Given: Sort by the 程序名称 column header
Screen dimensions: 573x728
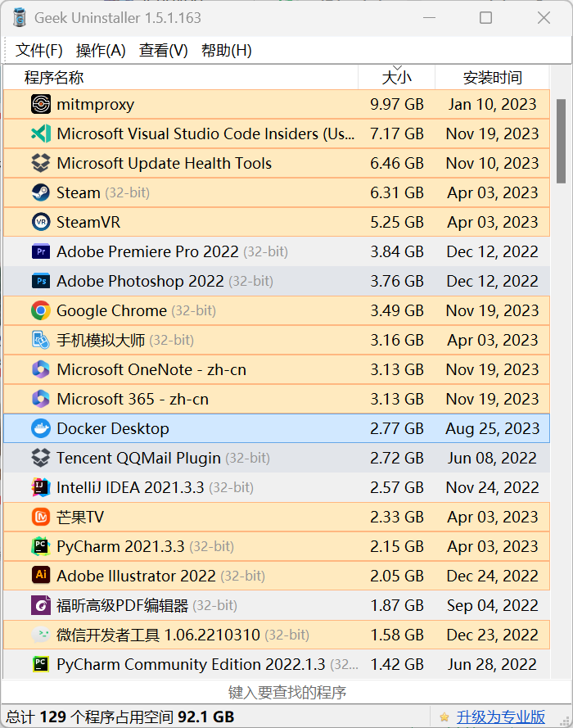Looking at the screenshot, I should (181, 77).
